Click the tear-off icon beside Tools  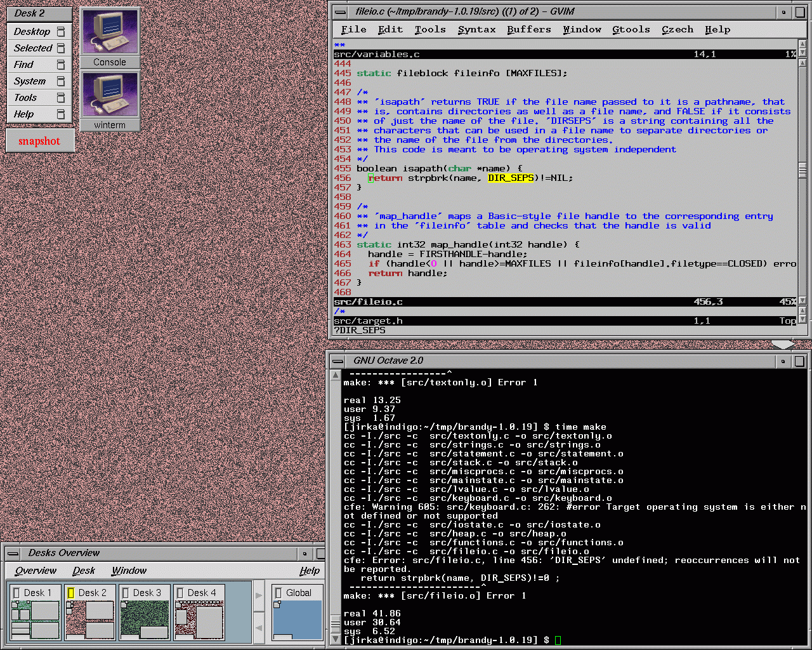pyautogui.click(x=61, y=98)
